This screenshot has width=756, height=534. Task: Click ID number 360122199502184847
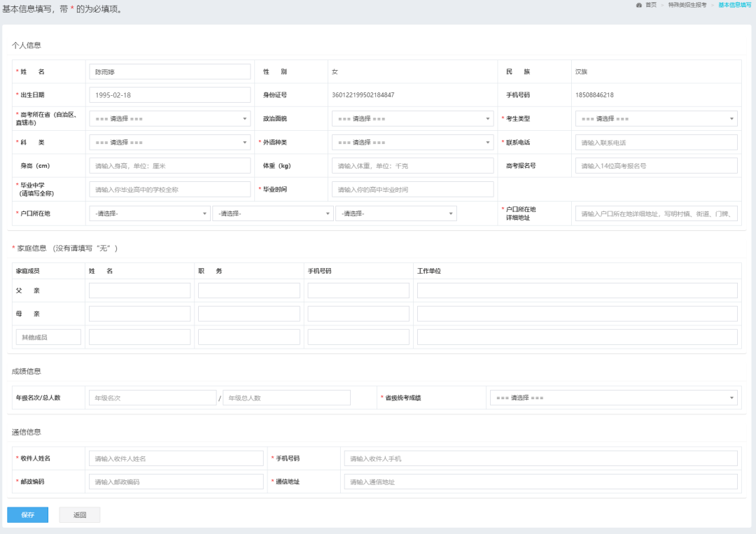363,95
